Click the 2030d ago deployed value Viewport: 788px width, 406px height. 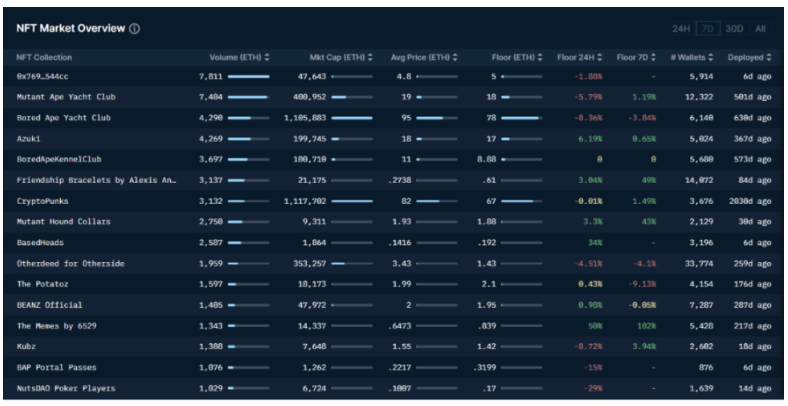[x=750, y=201]
